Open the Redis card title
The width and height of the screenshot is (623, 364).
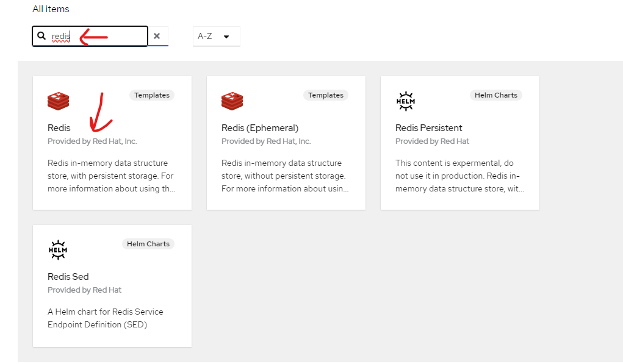coord(59,128)
